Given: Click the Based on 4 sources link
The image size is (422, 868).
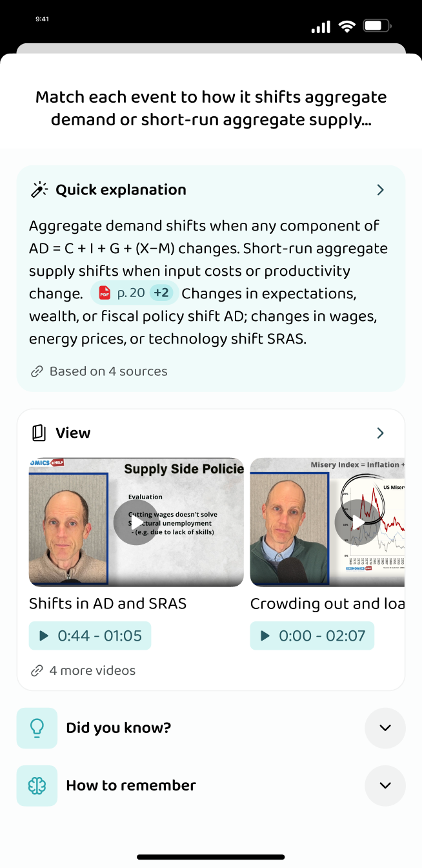Looking at the screenshot, I should 99,371.
